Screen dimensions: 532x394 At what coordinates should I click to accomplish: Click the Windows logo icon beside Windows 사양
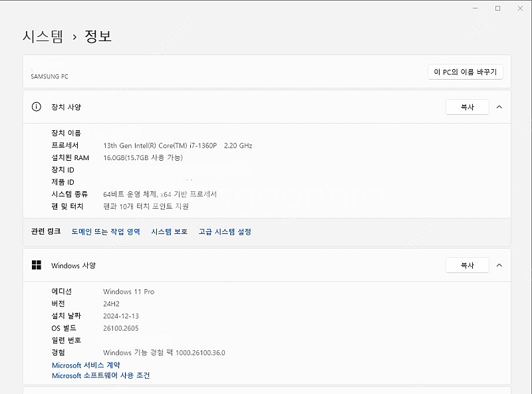[x=37, y=265]
